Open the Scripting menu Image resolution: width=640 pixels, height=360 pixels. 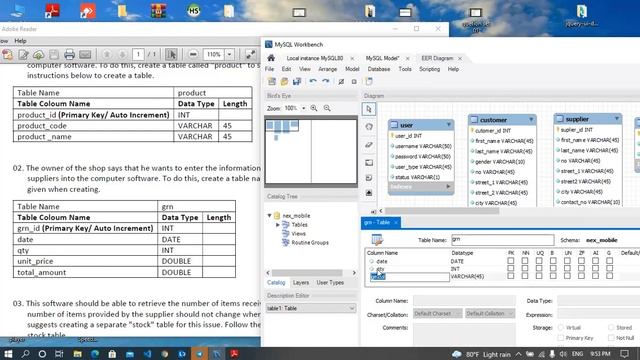pos(429,69)
